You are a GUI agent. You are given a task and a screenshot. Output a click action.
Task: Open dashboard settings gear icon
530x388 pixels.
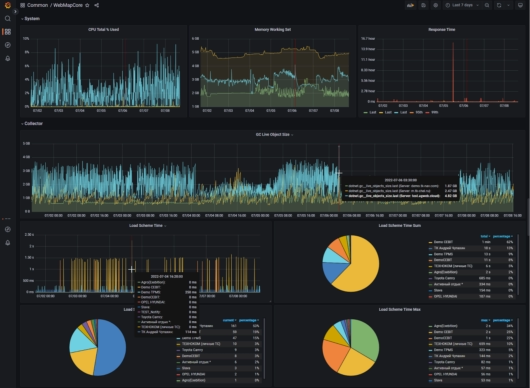(x=436, y=5)
